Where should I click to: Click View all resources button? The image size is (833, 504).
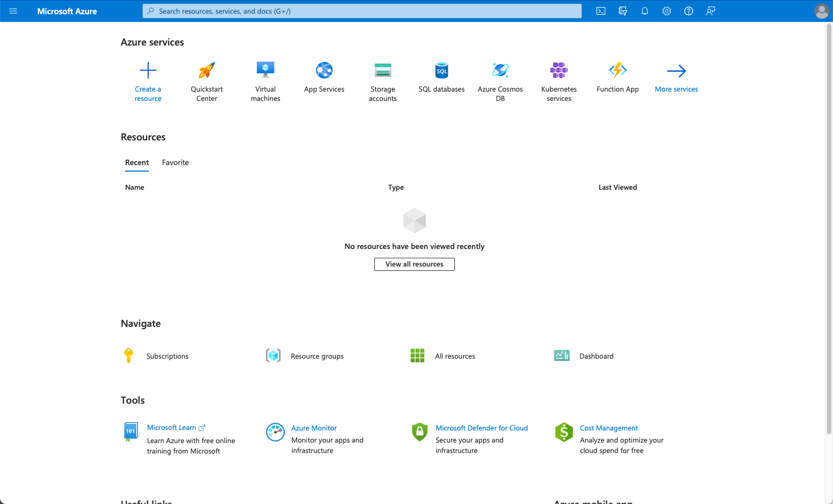tap(414, 264)
